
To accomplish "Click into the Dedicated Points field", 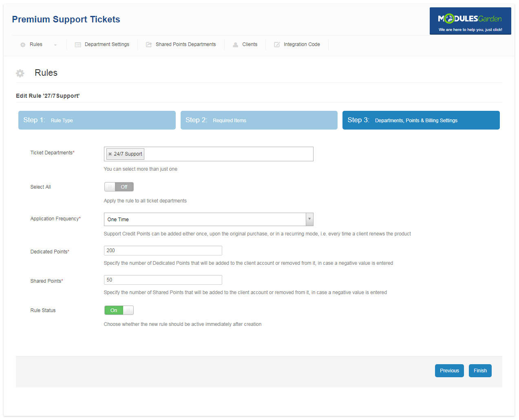I will tap(163, 251).
